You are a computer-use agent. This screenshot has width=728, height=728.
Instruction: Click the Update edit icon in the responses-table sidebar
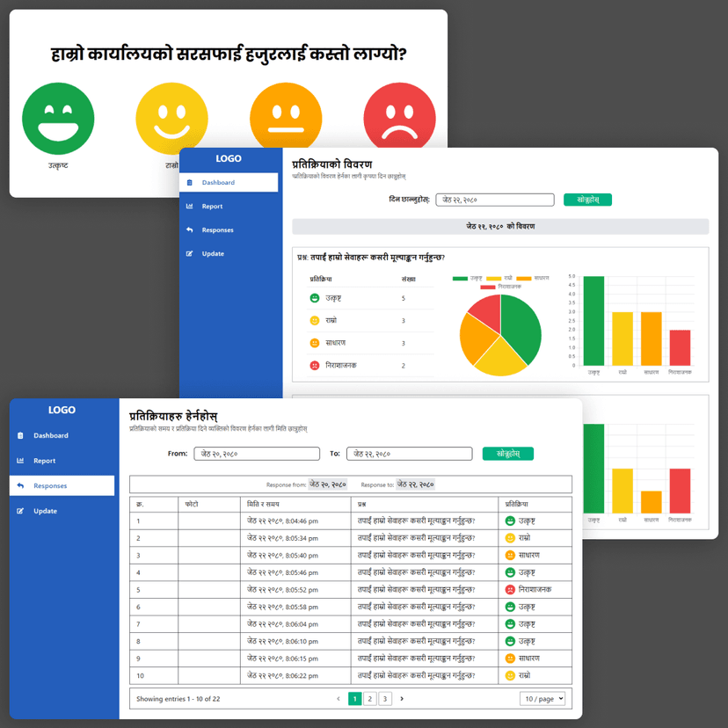pos(20,511)
